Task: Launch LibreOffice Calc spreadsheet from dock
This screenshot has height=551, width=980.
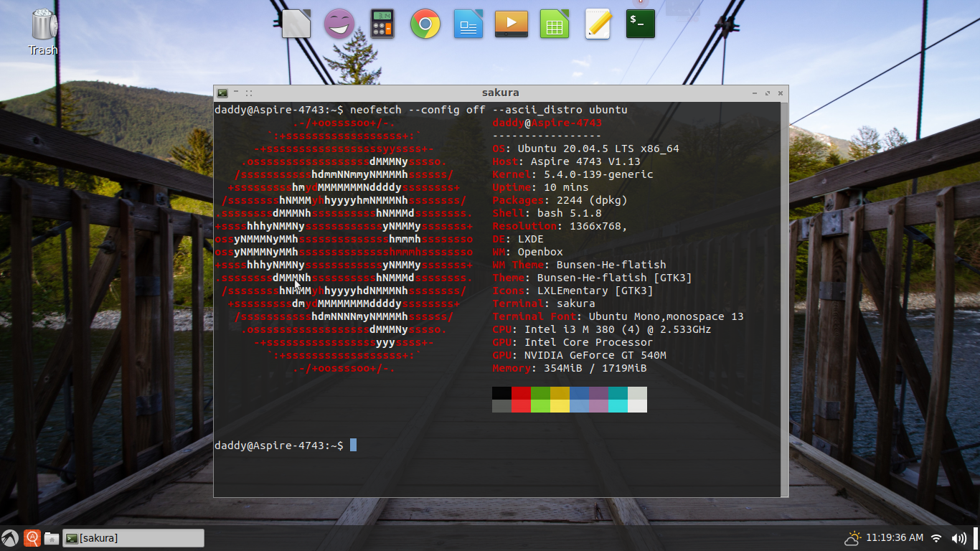Action: click(x=555, y=24)
